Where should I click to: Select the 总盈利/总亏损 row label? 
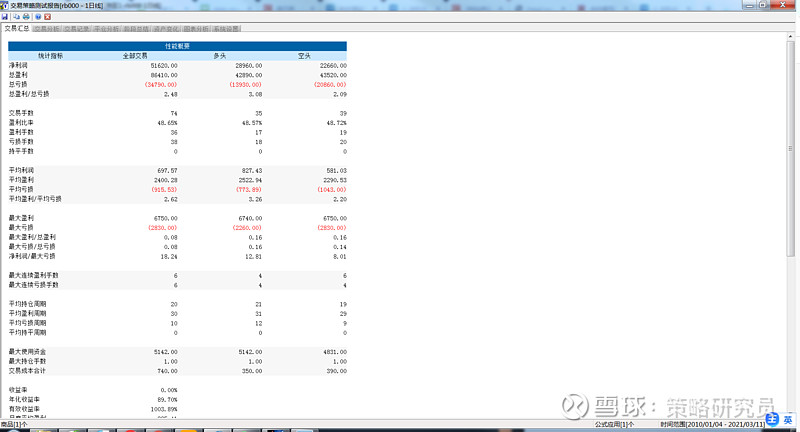(x=29, y=94)
